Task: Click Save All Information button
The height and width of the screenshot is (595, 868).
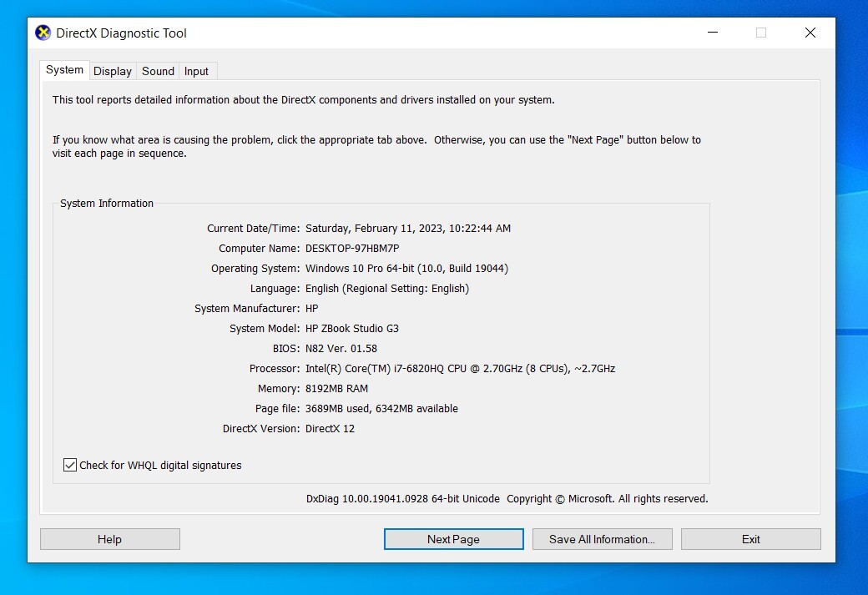Action: pyautogui.click(x=603, y=539)
